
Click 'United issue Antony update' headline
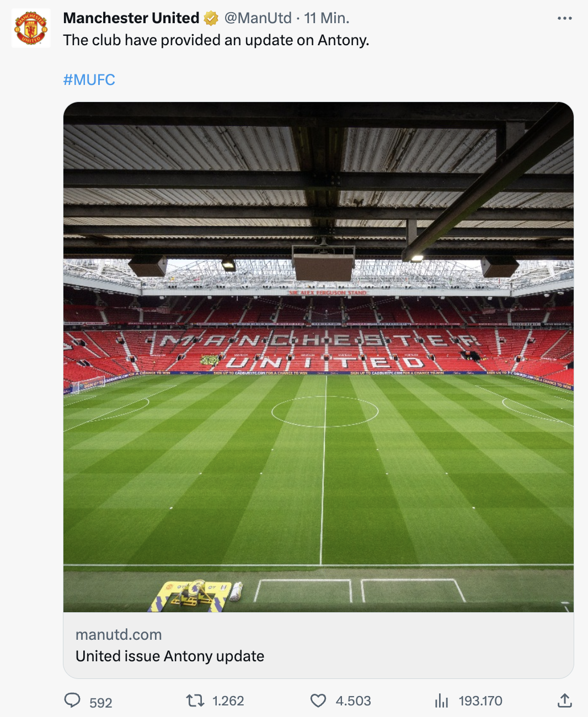[x=170, y=656]
